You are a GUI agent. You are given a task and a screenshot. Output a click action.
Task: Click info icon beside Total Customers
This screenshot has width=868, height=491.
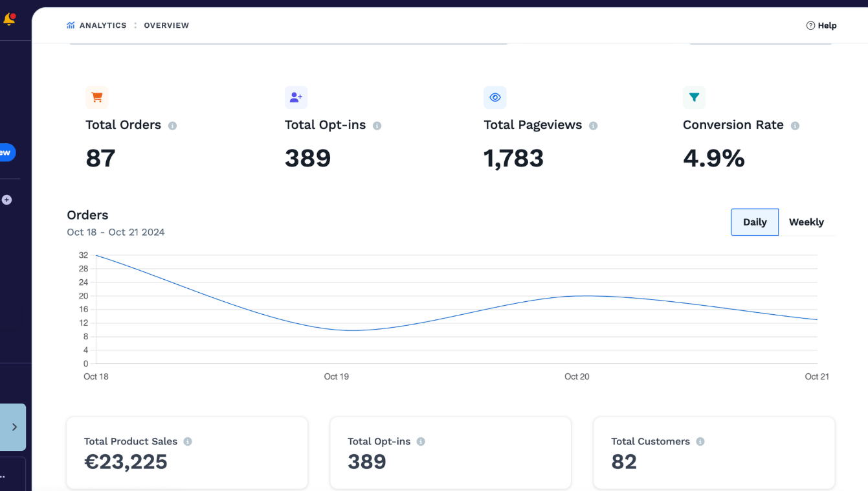coord(700,442)
